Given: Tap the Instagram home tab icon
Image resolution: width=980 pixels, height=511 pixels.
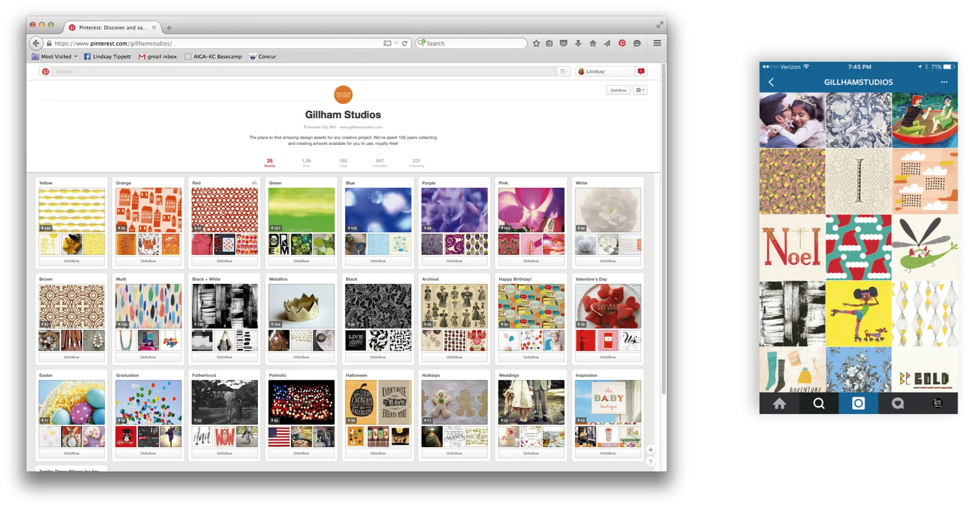Looking at the screenshot, I should [779, 403].
